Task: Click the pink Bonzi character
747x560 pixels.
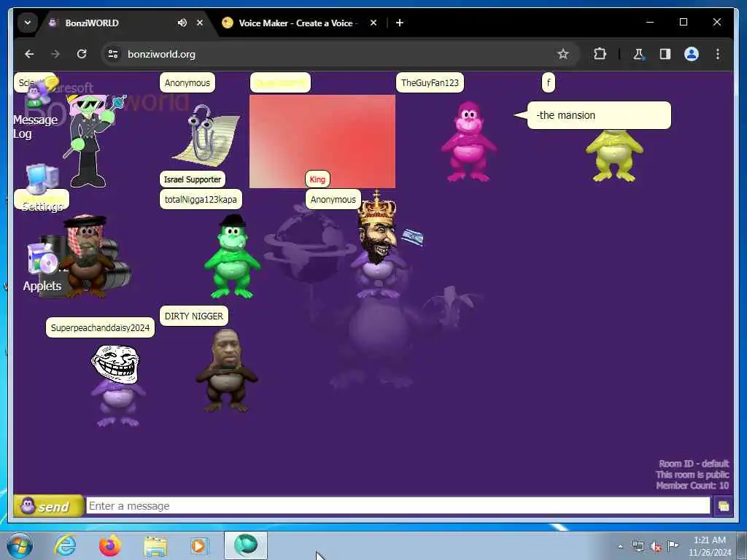Action: 469,141
